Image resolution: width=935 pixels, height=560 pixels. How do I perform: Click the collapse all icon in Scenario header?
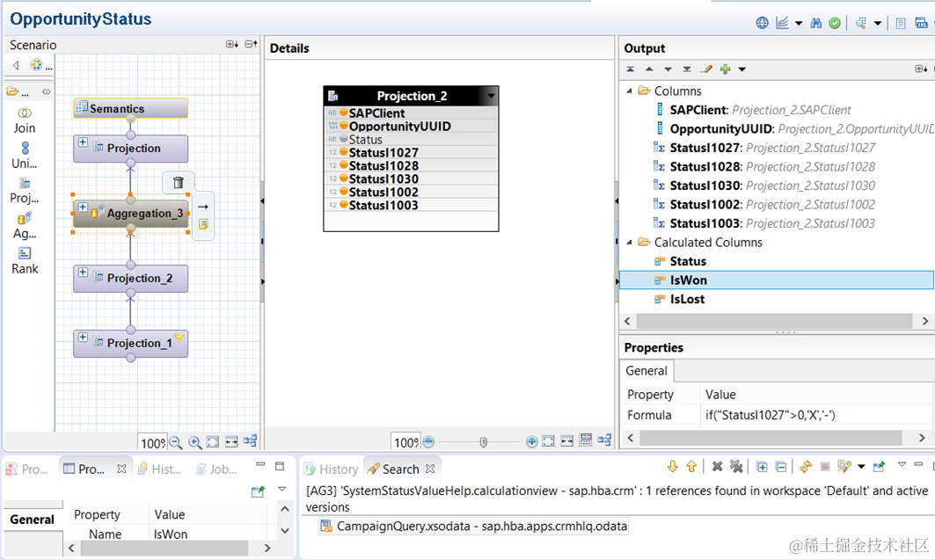251,44
